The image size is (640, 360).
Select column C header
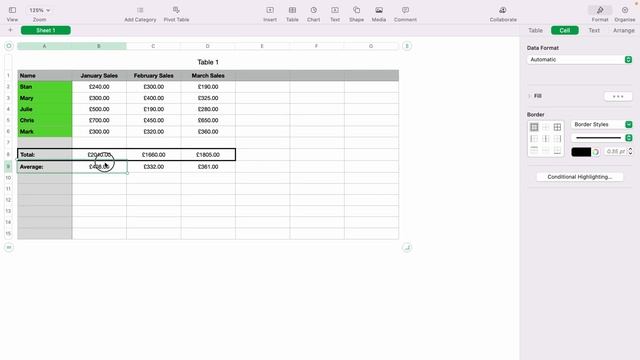tap(153, 46)
